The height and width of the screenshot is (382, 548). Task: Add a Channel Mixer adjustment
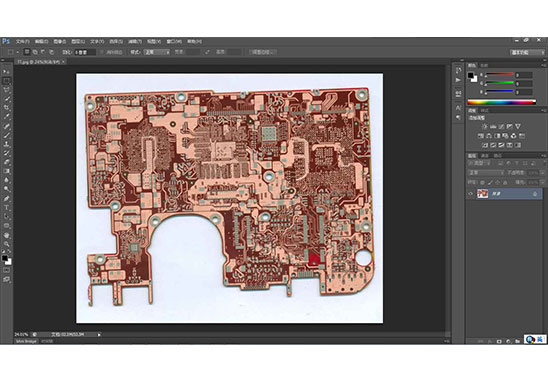[x=513, y=136]
